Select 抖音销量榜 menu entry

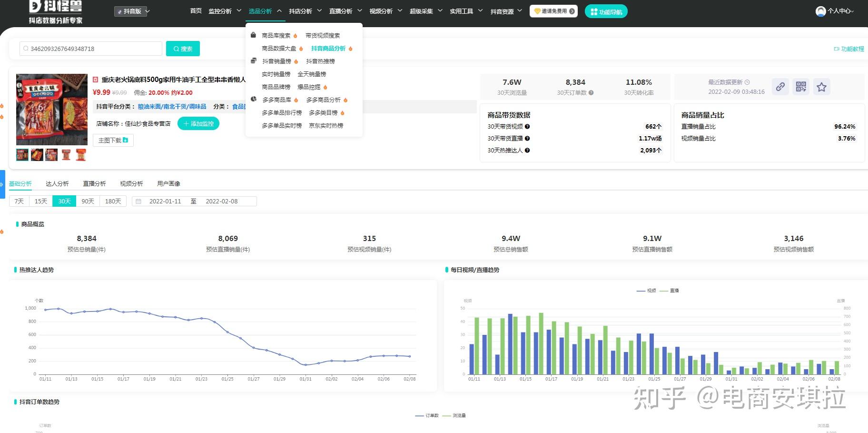[x=276, y=61]
